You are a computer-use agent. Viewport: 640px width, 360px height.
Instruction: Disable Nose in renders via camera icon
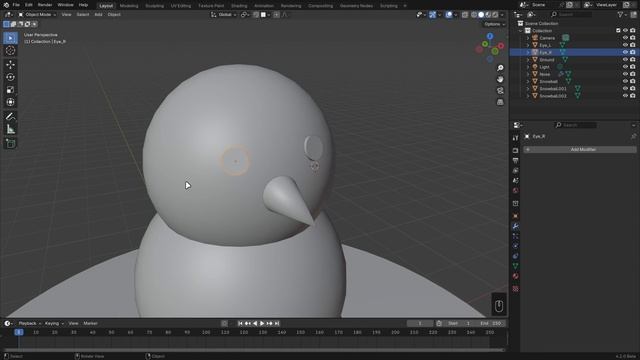[633, 74]
